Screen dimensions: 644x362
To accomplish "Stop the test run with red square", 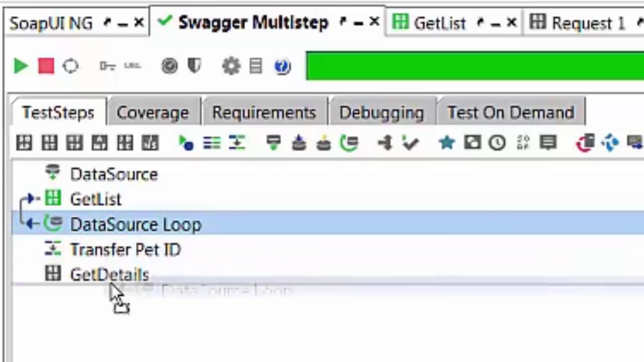I will point(46,66).
